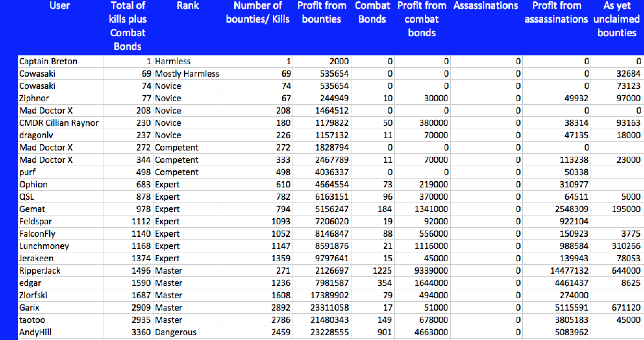Select the 'Feldspar' user cell
The image size is (644, 340).
(x=60, y=221)
